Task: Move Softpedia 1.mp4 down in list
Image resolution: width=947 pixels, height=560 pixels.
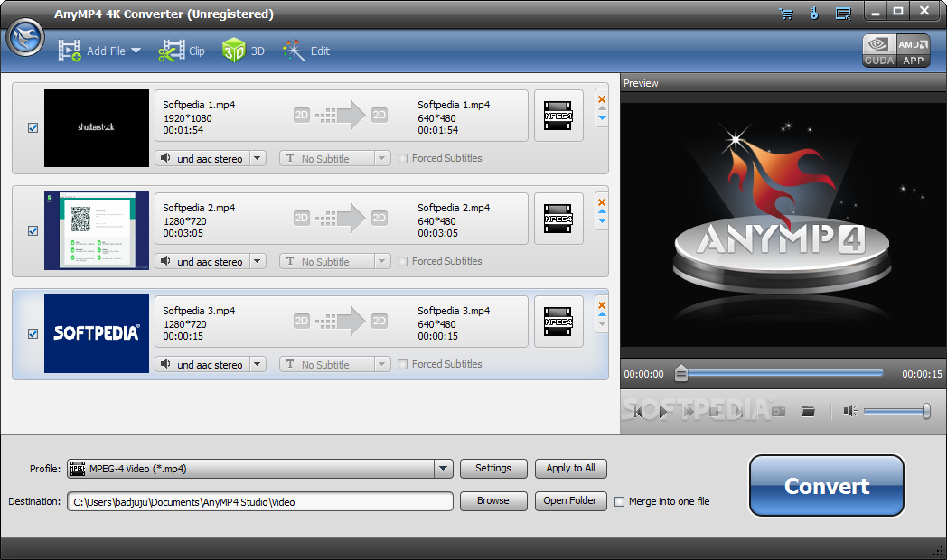Action: point(602,118)
